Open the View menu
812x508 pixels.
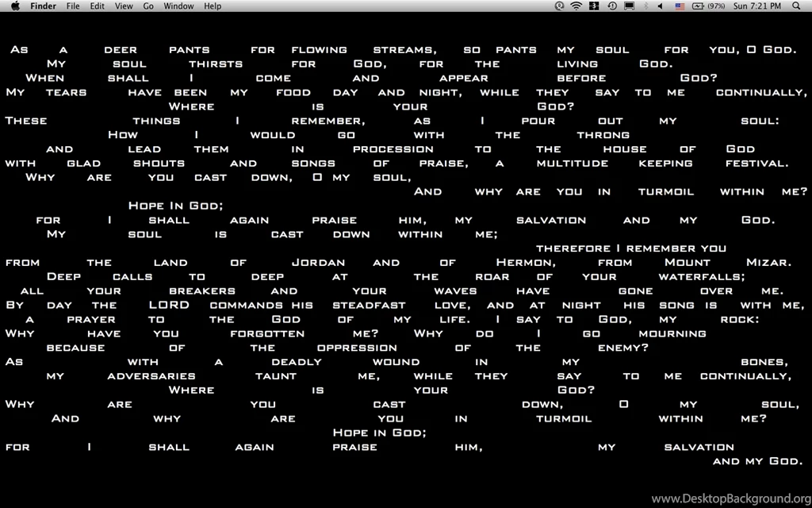pos(124,6)
